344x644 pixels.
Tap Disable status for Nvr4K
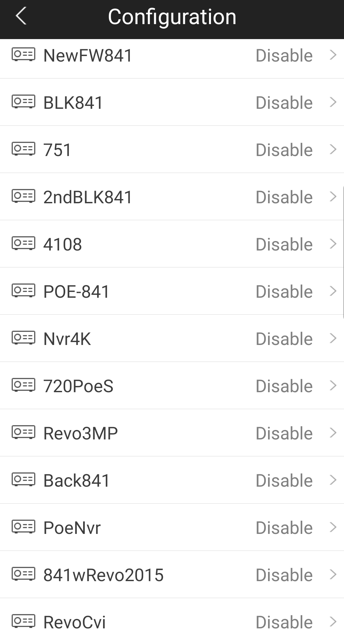tap(284, 339)
